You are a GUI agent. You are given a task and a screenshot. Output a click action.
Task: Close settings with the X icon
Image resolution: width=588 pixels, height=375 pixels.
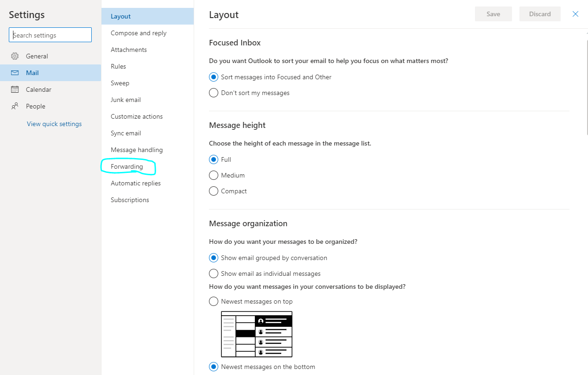575,14
